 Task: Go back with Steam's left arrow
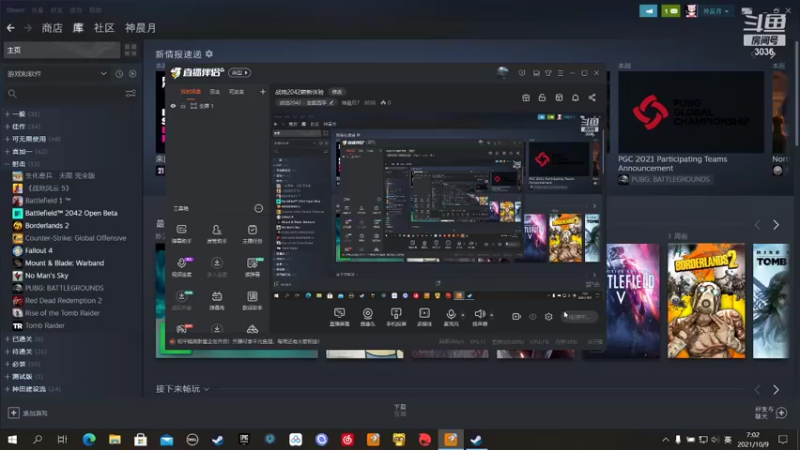(x=11, y=28)
